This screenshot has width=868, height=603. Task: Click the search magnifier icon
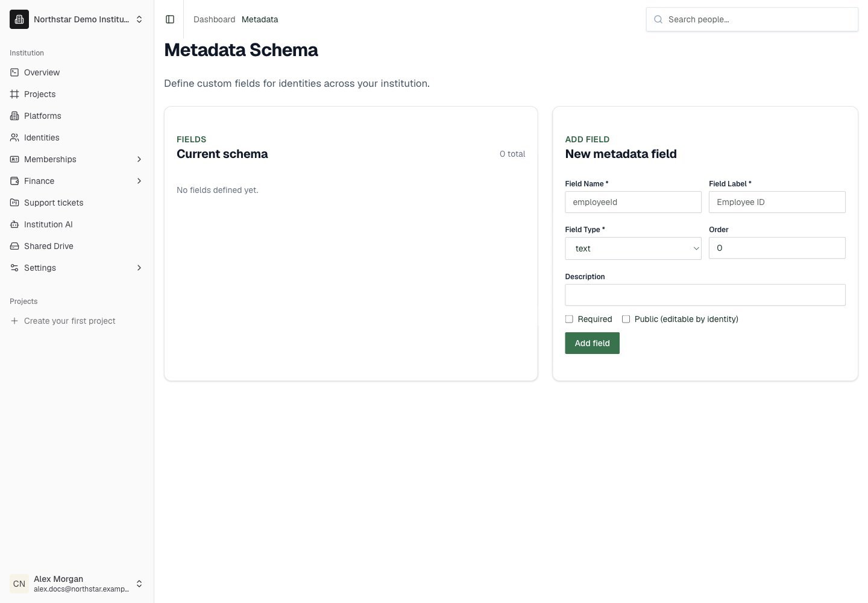(658, 19)
